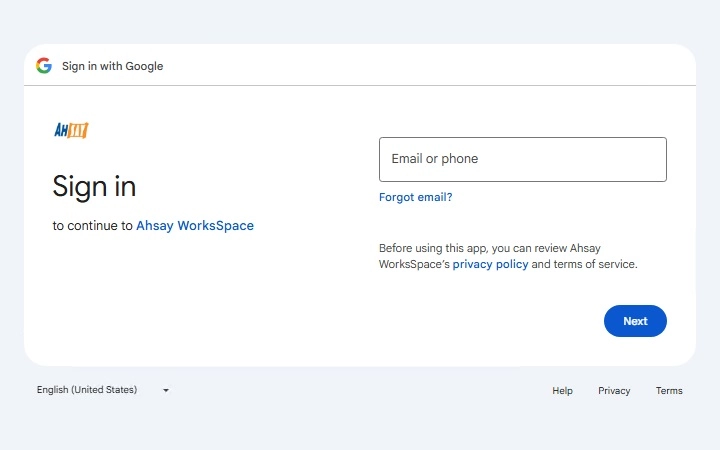
Task: Open the Ahsay WorksSpace app link
Action: (x=195, y=225)
